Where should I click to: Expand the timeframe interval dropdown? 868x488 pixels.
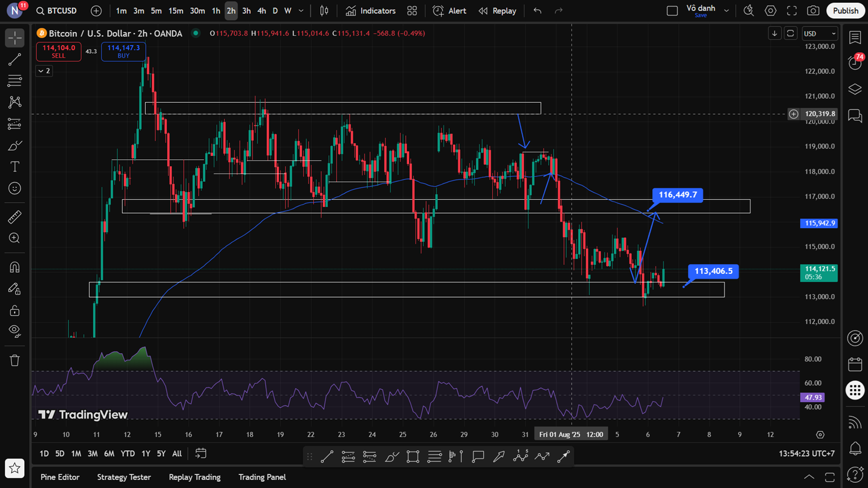tap(301, 11)
